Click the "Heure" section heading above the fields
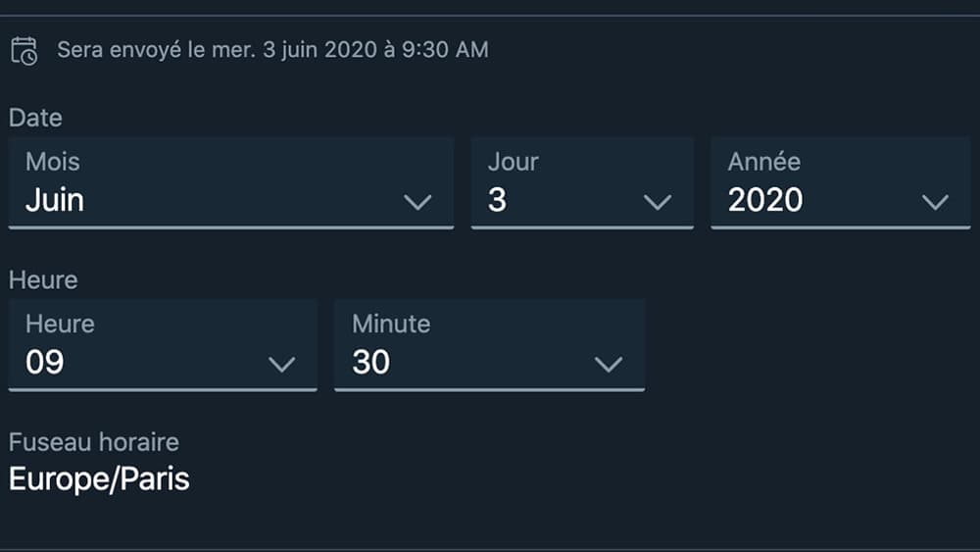The image size is (980, 552). point(43,280)
